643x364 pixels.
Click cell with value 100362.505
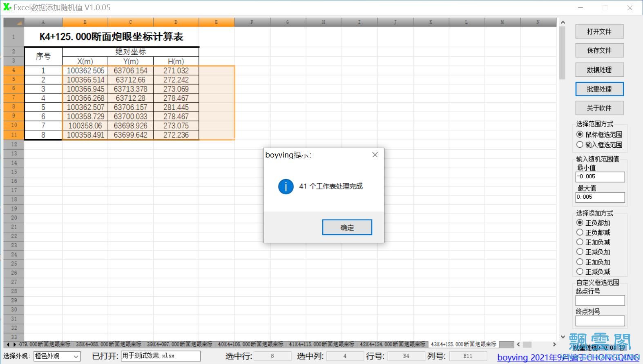[85, 71]
